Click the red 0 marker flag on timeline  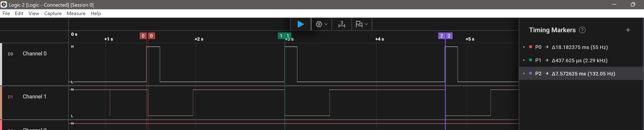[143, 36]
